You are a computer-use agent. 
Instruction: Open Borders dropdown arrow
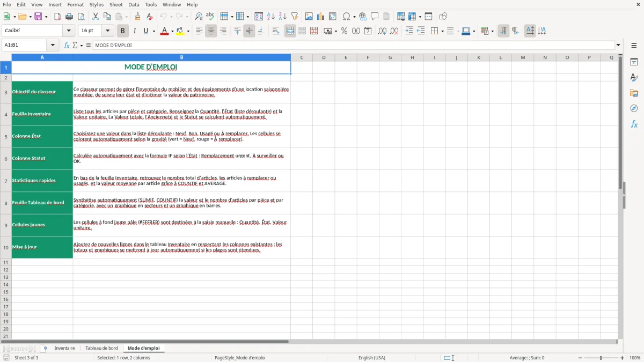(442, 31)
